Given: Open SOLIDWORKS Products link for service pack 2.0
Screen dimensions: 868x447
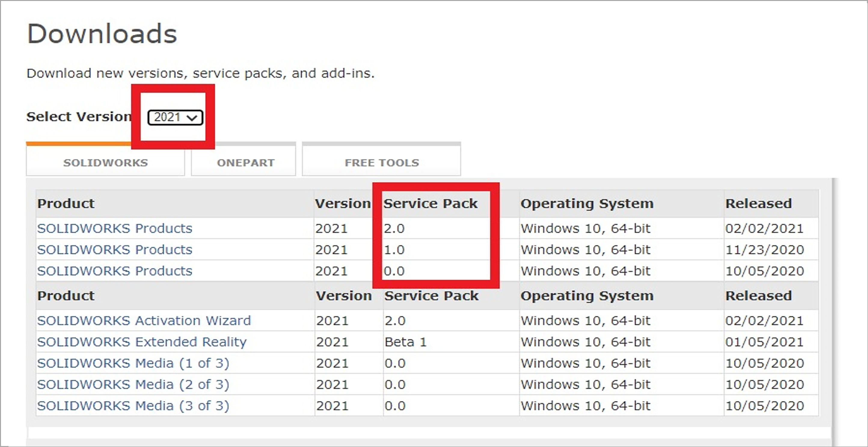Looking at the screenshot, I should [x=115, y=228].
